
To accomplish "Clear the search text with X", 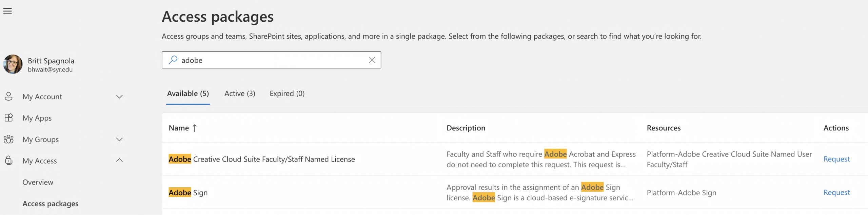I will point(372,60).
